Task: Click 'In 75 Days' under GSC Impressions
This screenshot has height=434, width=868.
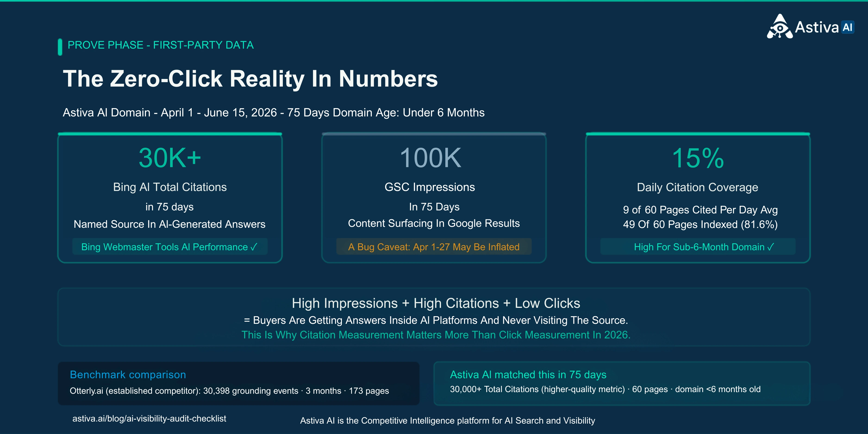Action: click(434, 206)
